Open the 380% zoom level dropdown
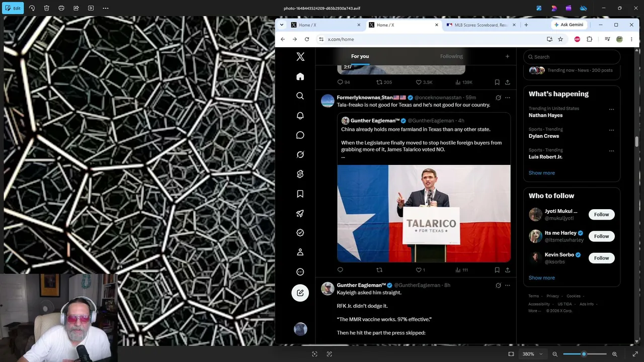The height and width of the screenshot is (362, 644). (x=532, y=354)
